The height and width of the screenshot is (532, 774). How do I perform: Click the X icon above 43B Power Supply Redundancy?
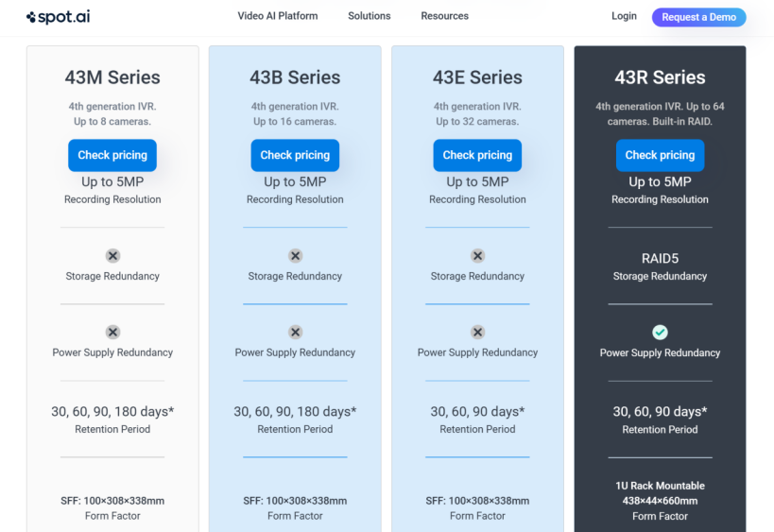point(295,332)
